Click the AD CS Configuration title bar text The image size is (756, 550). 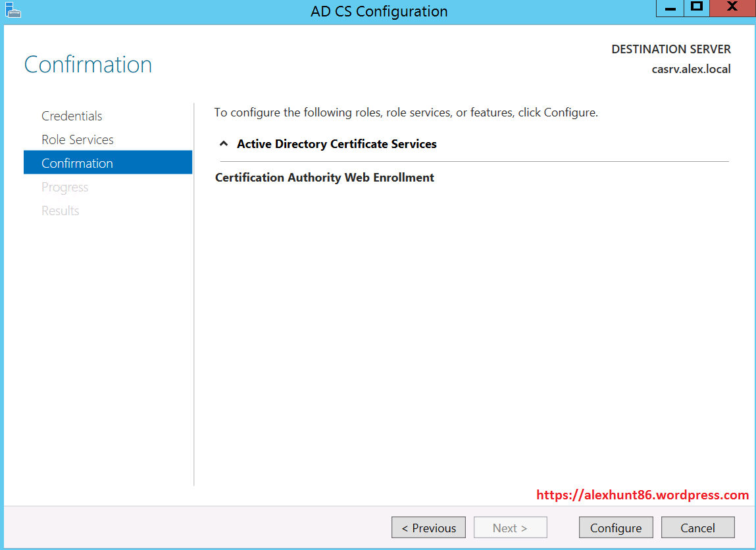click(x=379, y=11)
